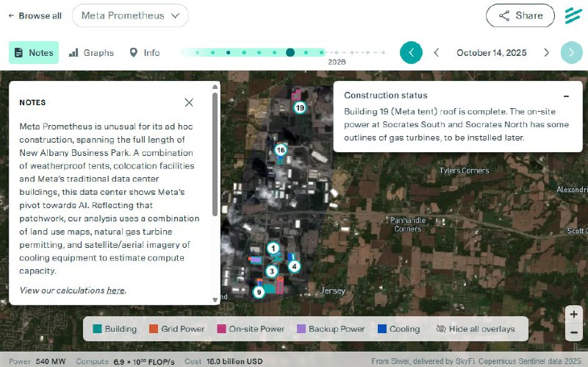Open the Meta Prometheus dropdown

[130, 15]
